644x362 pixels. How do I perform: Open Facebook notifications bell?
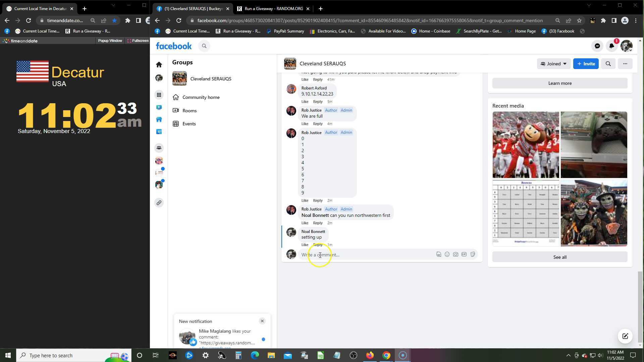point(611,46)
